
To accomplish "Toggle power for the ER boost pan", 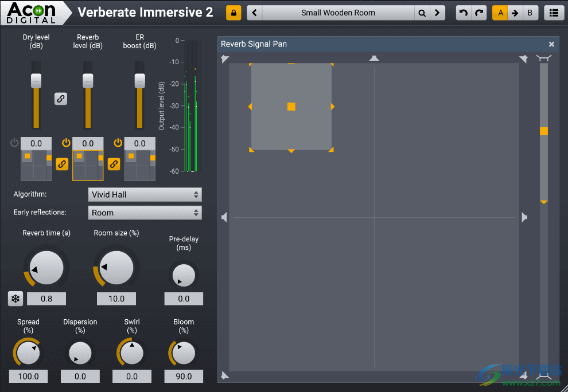I will click(x=118, y=143).
